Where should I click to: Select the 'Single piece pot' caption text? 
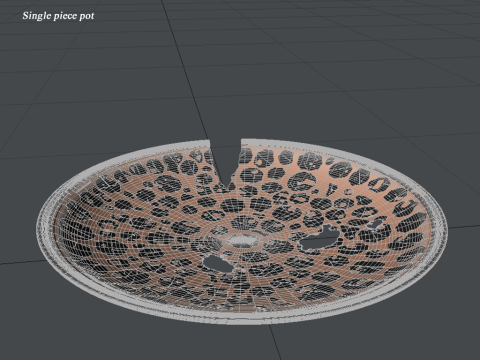(58, 16)
